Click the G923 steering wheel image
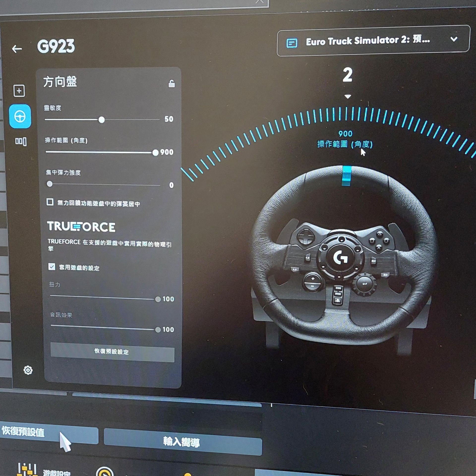The width and height of the screenshot is (476, 476). (x=345, y=255)
